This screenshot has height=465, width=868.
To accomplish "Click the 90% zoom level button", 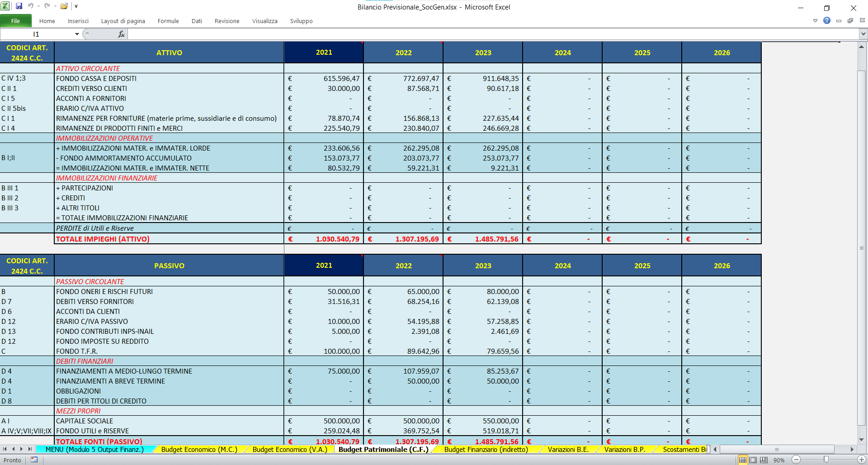I will 779,460.
